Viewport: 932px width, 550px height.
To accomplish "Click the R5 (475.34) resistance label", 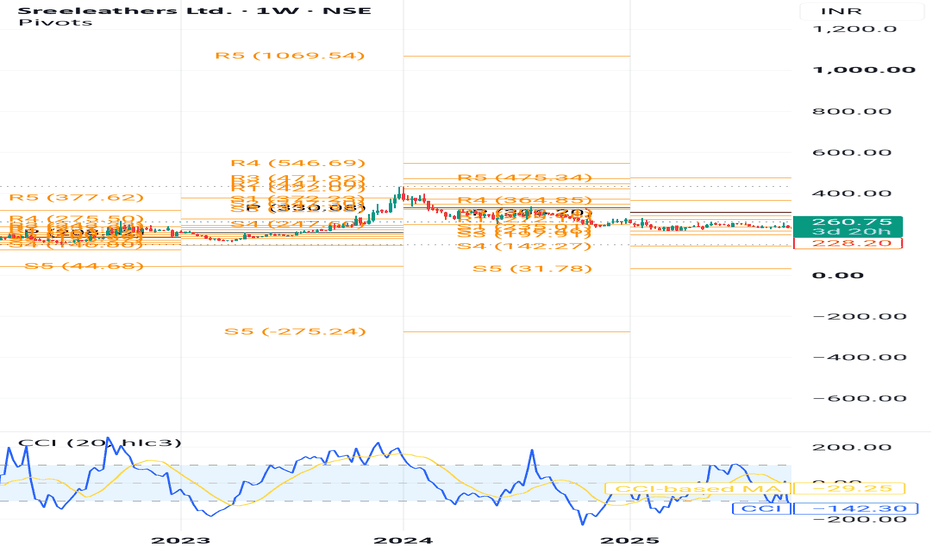I will click(525, 177).
